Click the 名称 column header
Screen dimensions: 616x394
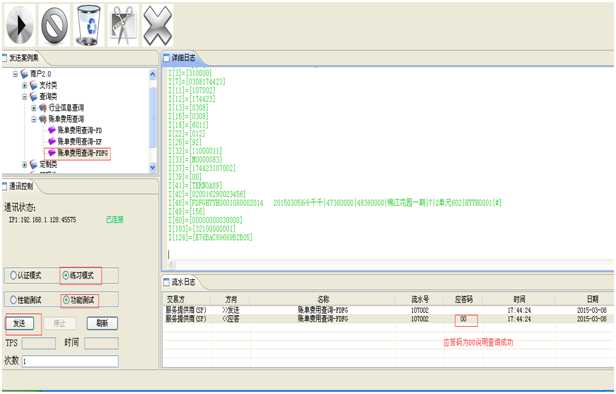(x=323, y=300)
